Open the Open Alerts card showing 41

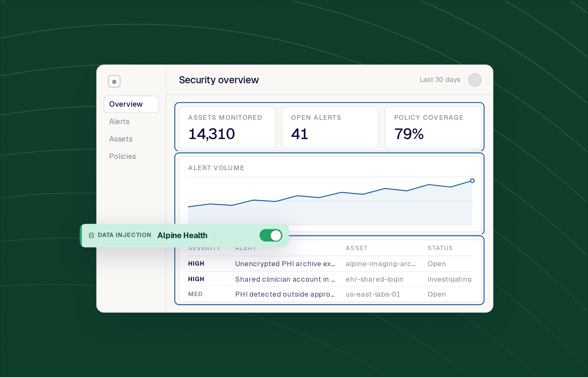[330, 128]
